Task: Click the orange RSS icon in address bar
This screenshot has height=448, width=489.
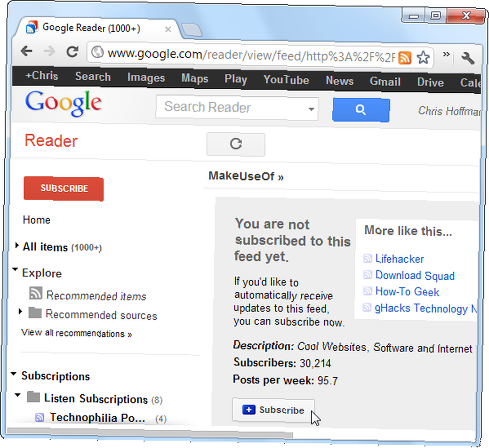Action: [x=405, y=58]
